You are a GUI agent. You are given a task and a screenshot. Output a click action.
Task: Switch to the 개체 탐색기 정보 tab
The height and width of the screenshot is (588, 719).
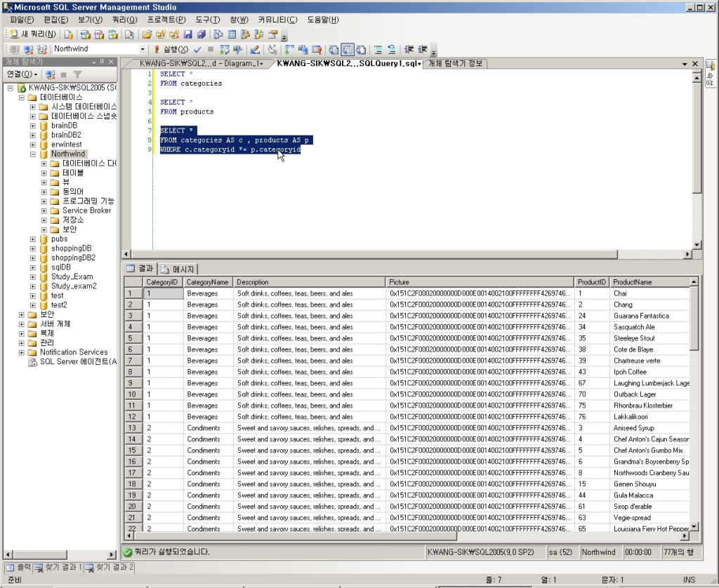click(455, 64)
